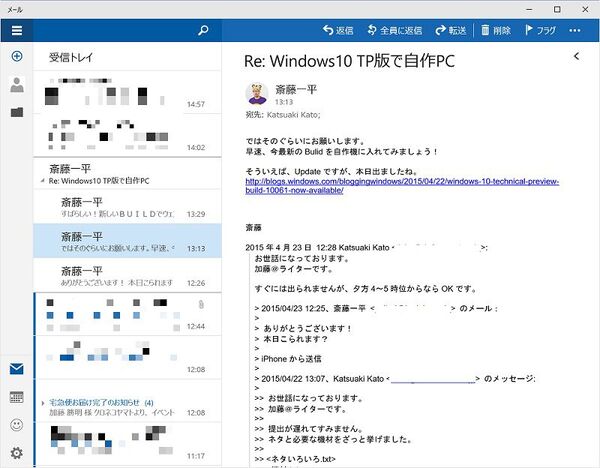Click sender avatar of 斎藤一平

256,94
